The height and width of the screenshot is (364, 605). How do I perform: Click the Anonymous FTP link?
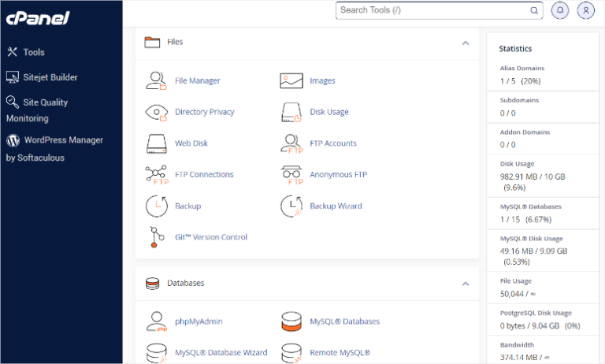coord(338,175)
